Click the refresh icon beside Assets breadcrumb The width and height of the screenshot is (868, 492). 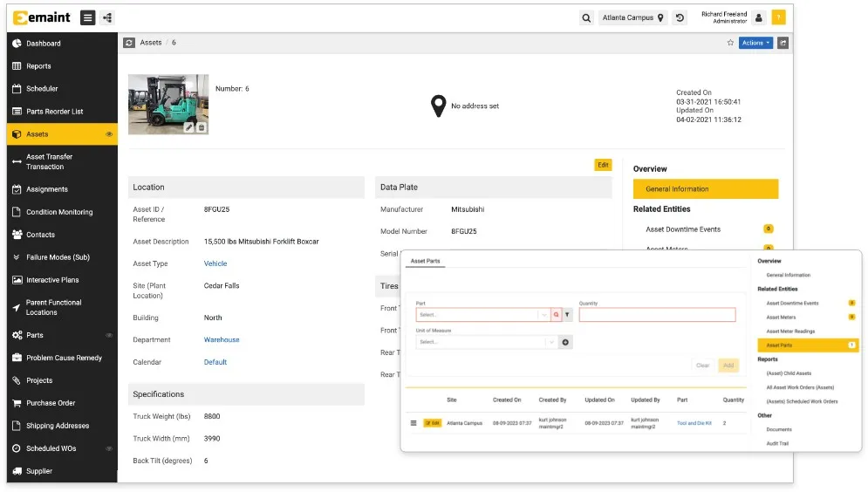tap(129, 43)
